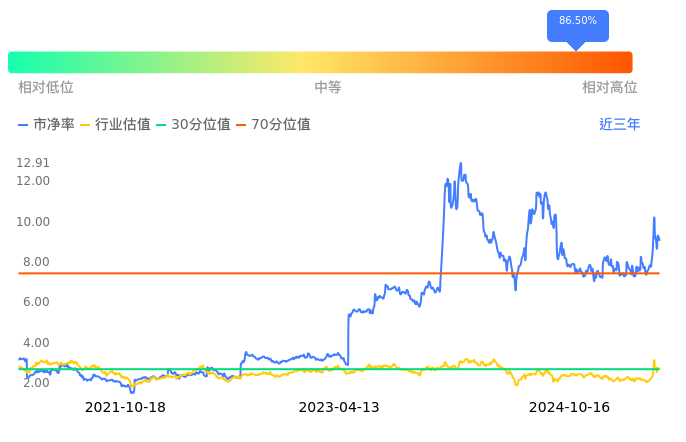This screenshot has width=686, height=442.
Task: Toggle the 70分位值 legend text label
Action: click(x=281, y=125)
